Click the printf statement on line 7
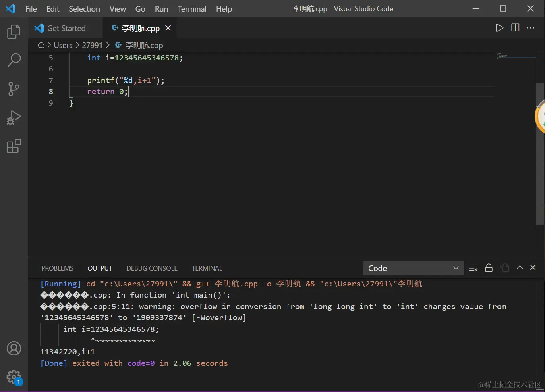The width and height of the screenshot is (545, 392). point(126,80)
